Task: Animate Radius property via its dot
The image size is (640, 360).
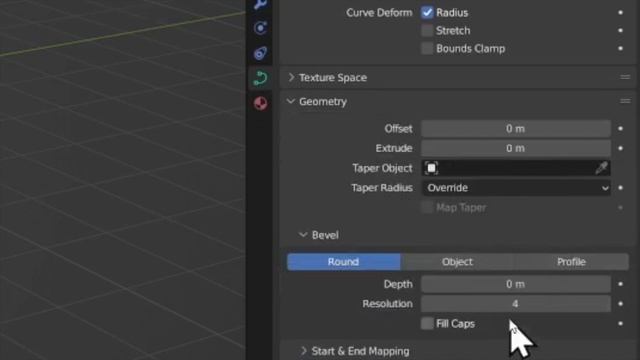Action: click(x=620, y=13)
